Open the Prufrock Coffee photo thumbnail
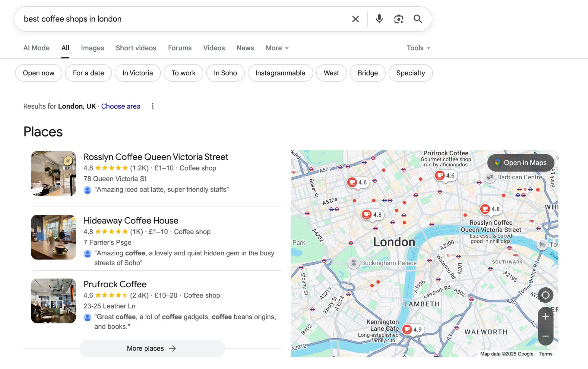Image resolution: width=588 pixels, height=369 pixels. (53, 301)
